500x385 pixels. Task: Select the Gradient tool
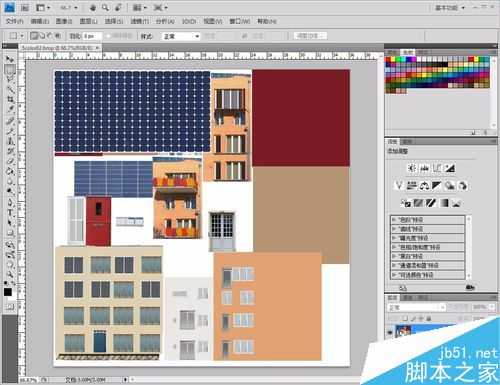point(10,172)
